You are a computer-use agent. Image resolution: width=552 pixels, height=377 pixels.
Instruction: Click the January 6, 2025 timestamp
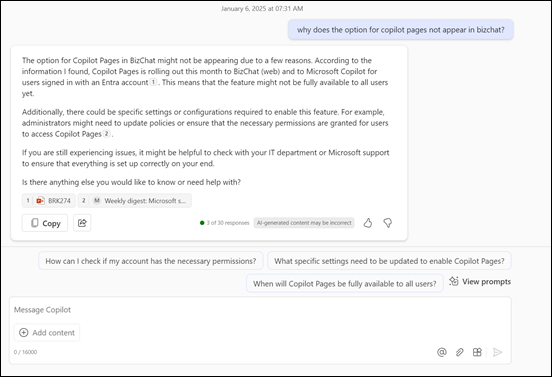pyautogui.click(x=262, y=8)
